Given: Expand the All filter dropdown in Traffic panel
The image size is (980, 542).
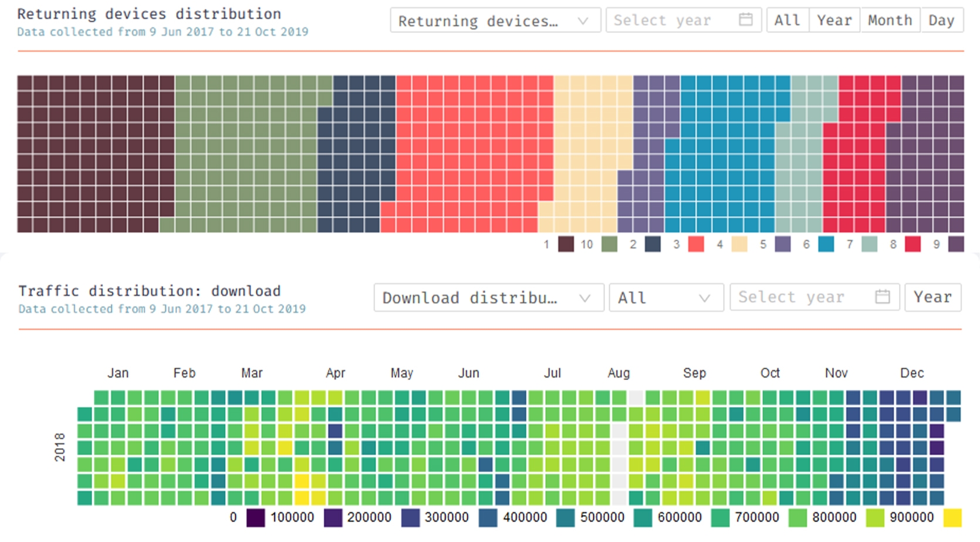Looking at the screenshot, I should click(x=666, y=298).
